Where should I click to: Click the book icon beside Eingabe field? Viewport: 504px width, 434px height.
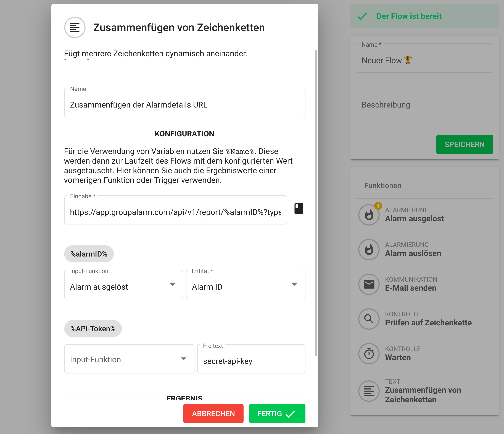(299, 209)
